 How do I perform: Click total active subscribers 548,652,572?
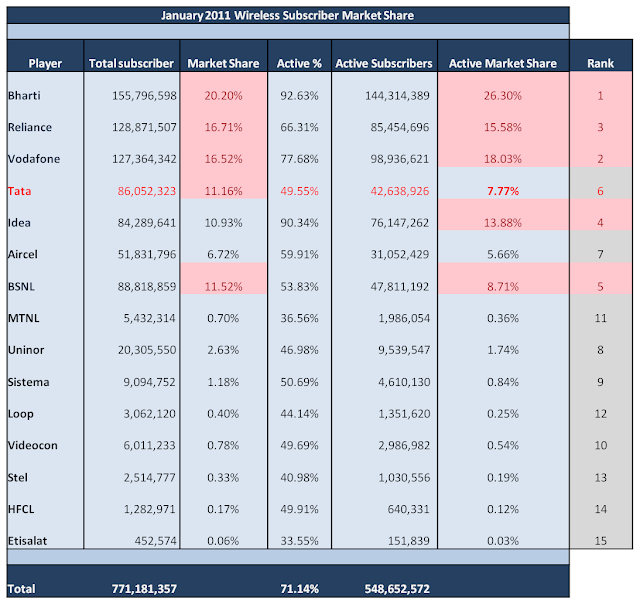397,589
